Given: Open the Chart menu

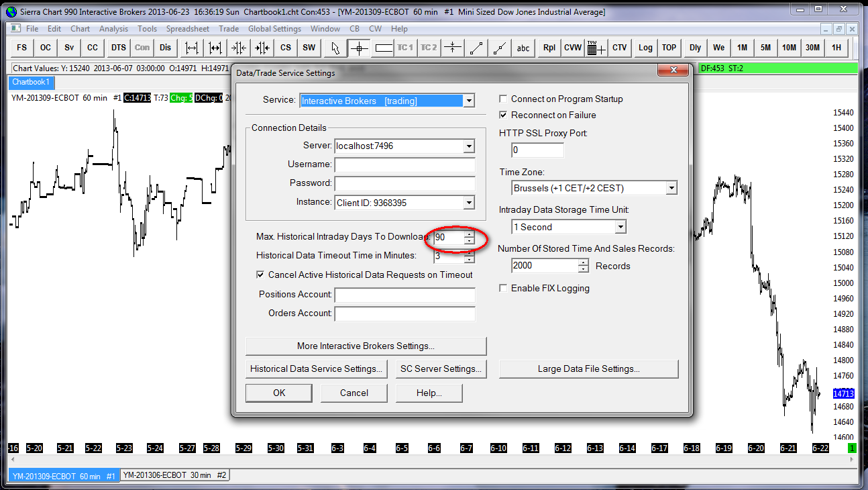Looking at the screenshot, I should tap(80, 29).
